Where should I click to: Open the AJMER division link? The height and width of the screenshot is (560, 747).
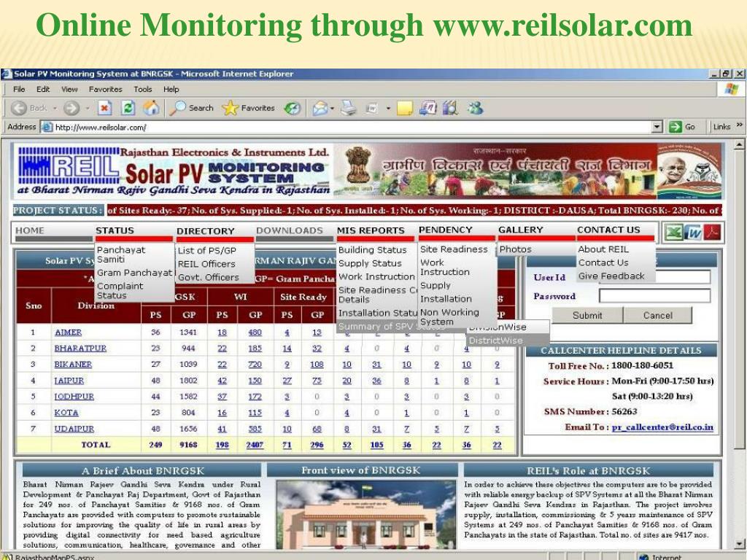click(x=68, y=332)
